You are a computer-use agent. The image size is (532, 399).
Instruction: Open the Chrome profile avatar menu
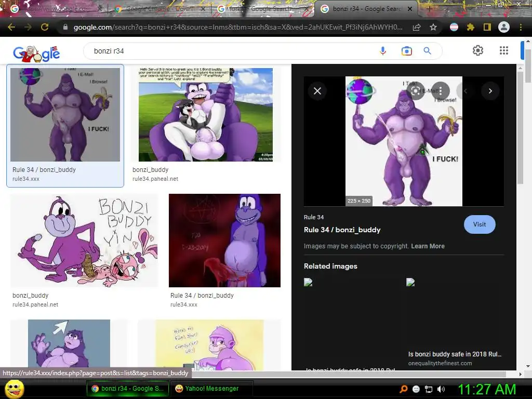point(504,27)
